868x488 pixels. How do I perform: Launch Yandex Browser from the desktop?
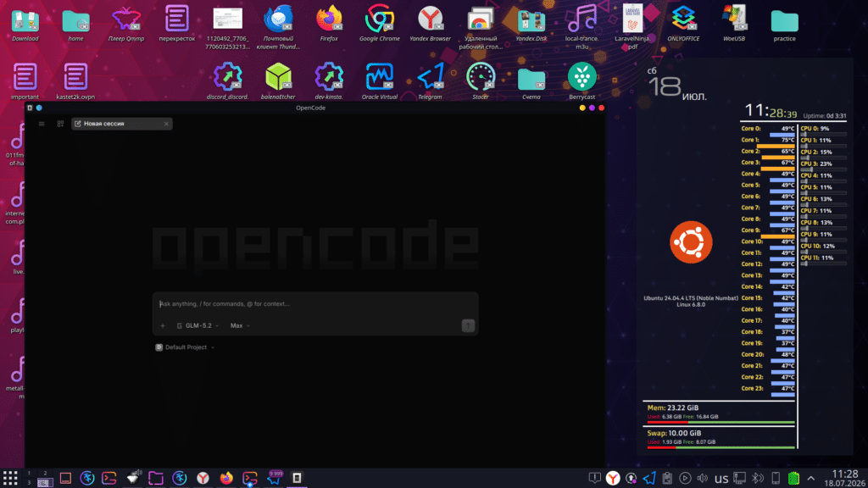(430, 25)
